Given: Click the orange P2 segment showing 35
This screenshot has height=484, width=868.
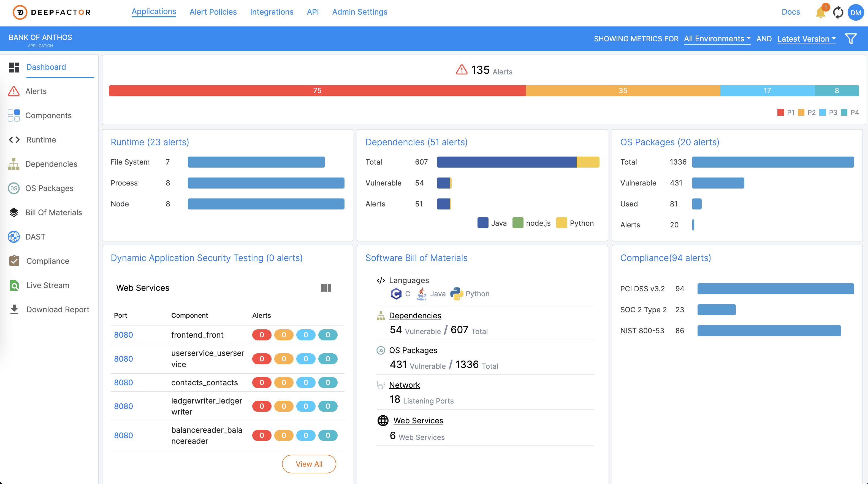Looking at the screenshot, I should click(623, 91).
